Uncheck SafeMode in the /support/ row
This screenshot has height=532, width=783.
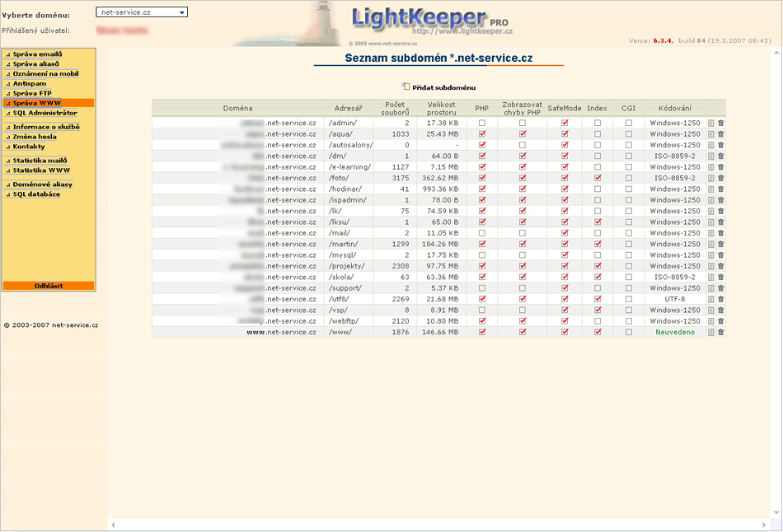(565, 288)
